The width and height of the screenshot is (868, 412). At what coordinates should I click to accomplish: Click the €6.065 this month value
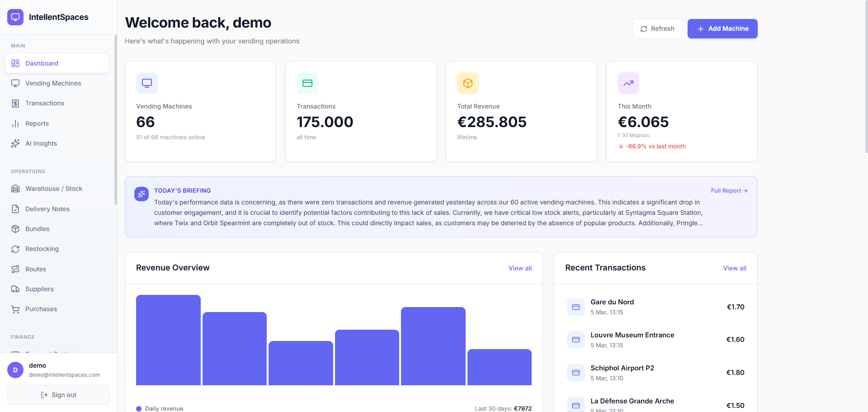(643, 122)
